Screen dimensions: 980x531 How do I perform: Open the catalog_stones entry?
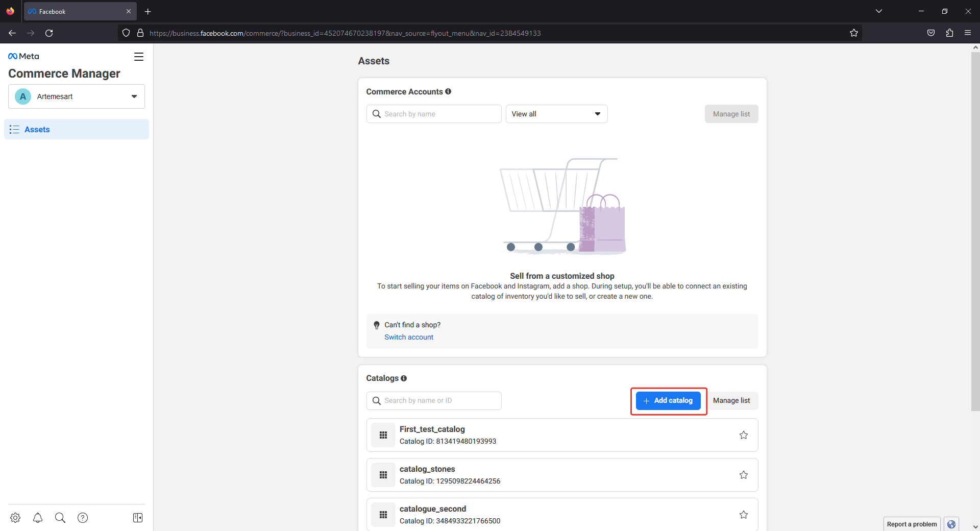click(x=562, y=475)
